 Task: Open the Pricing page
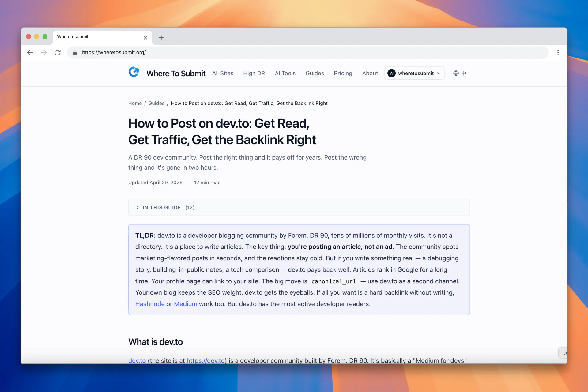point(343,73)
